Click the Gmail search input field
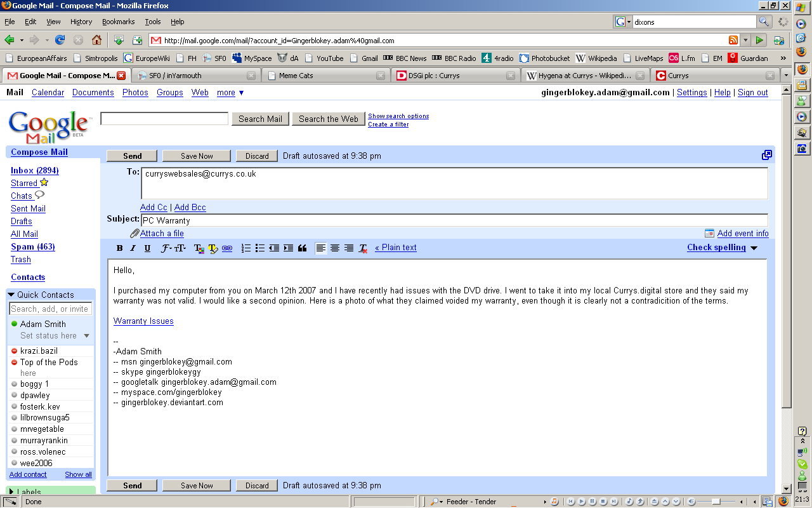812x508 pixels. tap(164, 119)
